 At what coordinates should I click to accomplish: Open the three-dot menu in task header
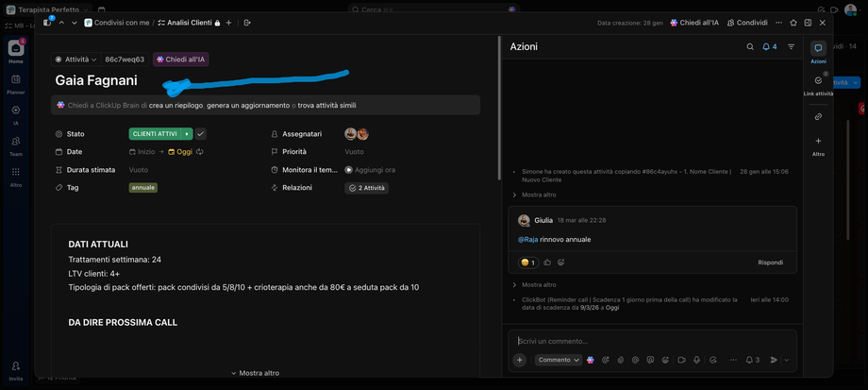(x=779, y=23)
